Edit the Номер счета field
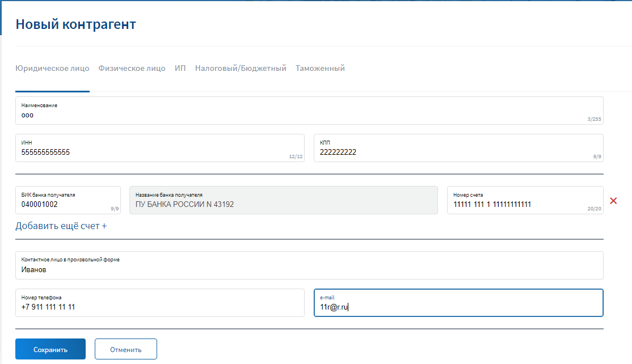The width and height of the screenshot is (632, 364). [525, 200]
